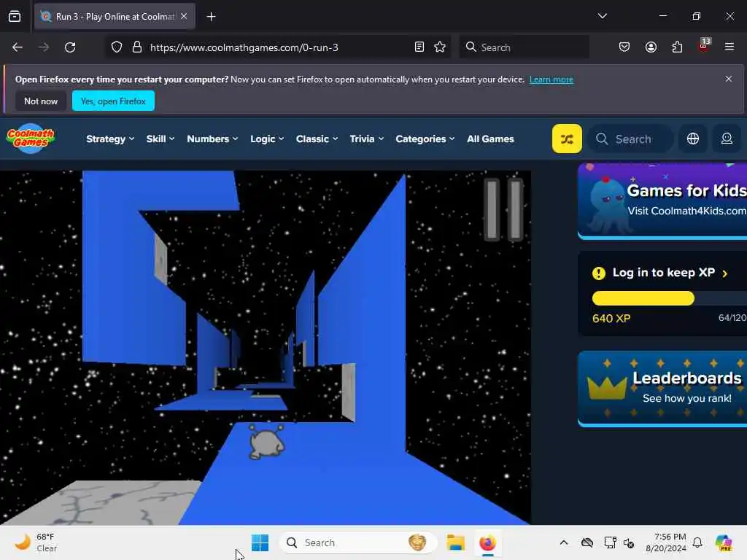Screen dimensions: 747x560
Task: Click the extension icon with 13 badge
Action: (x=704, y=46)
